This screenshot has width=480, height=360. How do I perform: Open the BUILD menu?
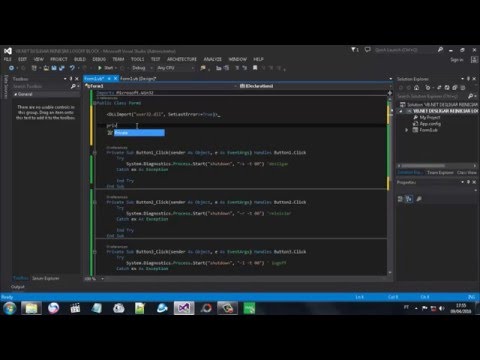click(x=80, y=59)
